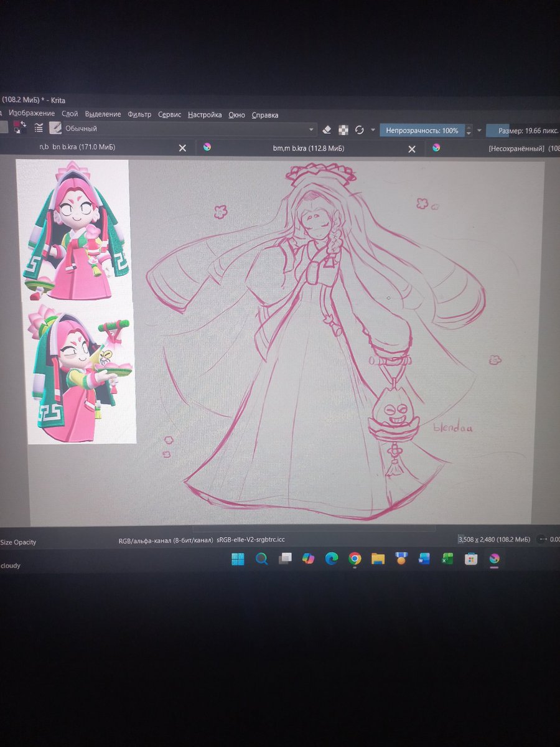Open the Выделение menu
The image size is (560, 747).
click(x=103, y=115)
